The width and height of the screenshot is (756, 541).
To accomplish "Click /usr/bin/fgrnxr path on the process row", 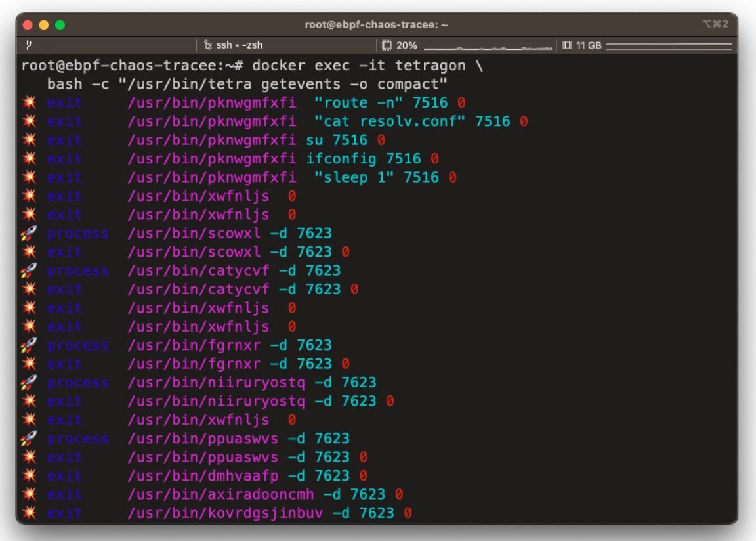I will point(194,345).
